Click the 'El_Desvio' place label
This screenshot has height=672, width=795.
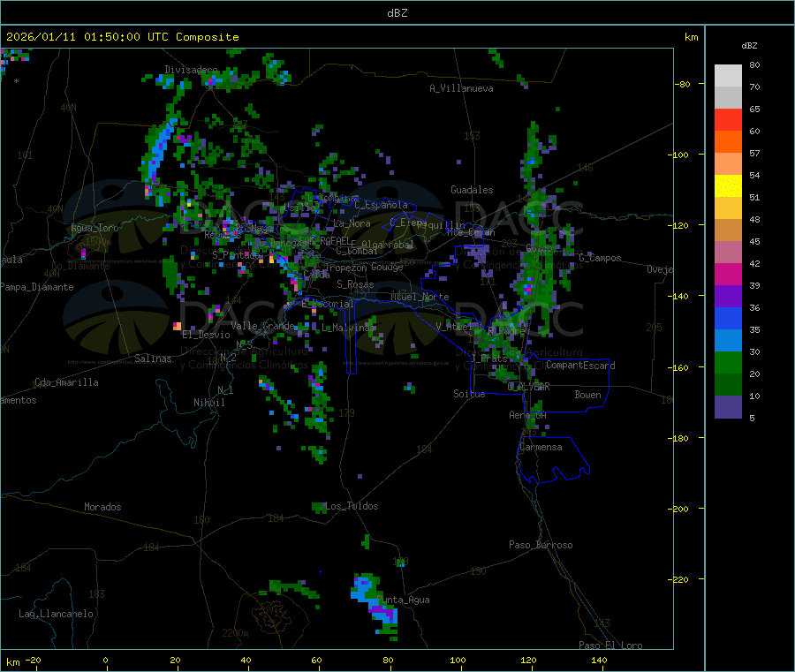tap(207, 335)
